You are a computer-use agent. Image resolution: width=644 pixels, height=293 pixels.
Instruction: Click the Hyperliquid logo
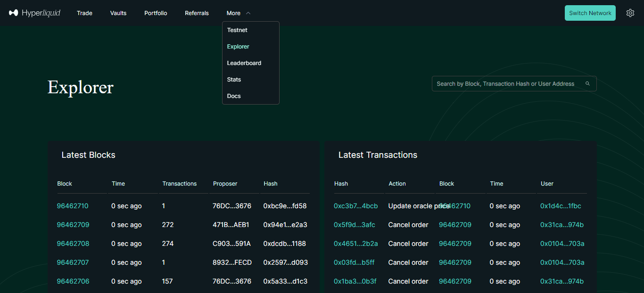(x=34, y=13)
